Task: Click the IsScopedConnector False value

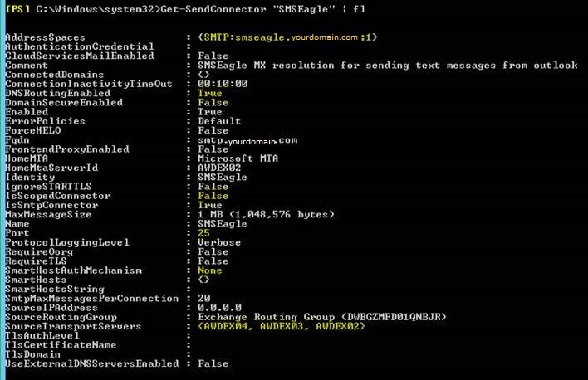Action: [213, 196]
